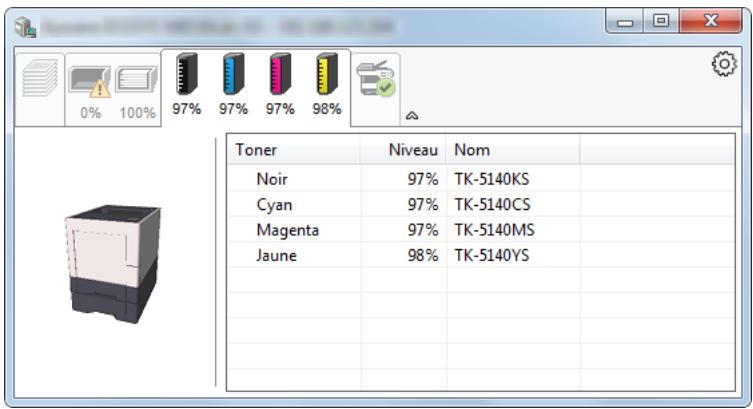Select the Magenta toner row

(x=481, y=230)
